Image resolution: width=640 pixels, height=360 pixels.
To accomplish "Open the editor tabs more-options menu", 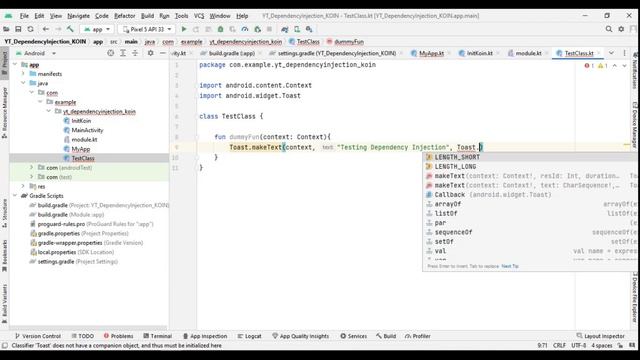I will click(624, 53).
